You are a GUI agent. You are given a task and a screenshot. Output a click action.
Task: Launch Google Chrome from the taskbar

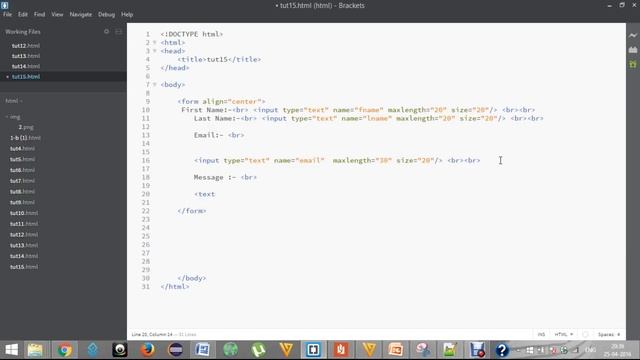pos(64,350)
